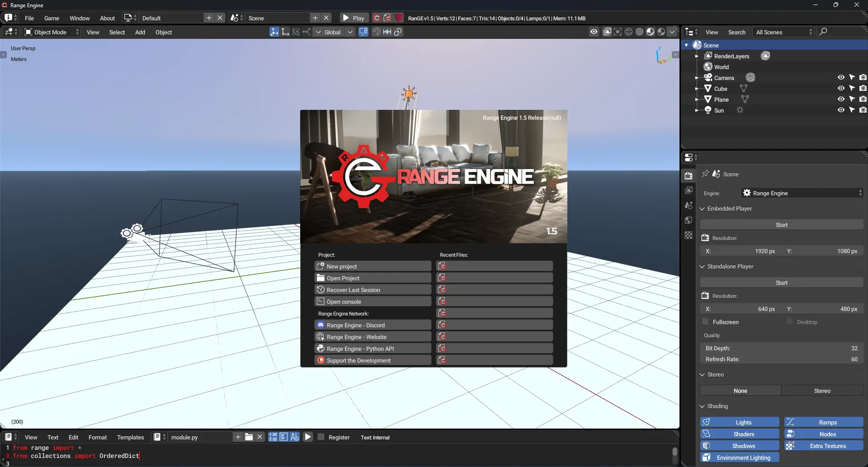Enable the Fullscreen checkbox under Standalone Player
Viewport: 868px width, 467px height.
coord(706,322)
